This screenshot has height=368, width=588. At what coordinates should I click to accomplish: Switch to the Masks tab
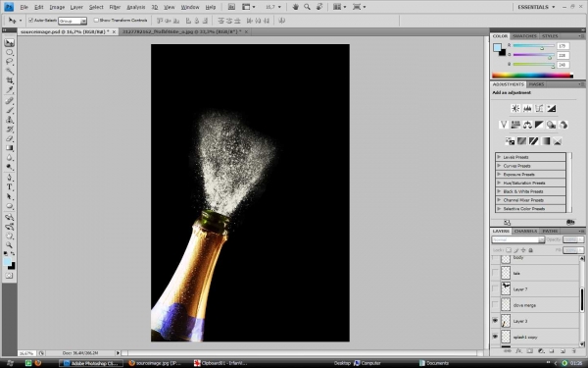click(x=536, y=84)
